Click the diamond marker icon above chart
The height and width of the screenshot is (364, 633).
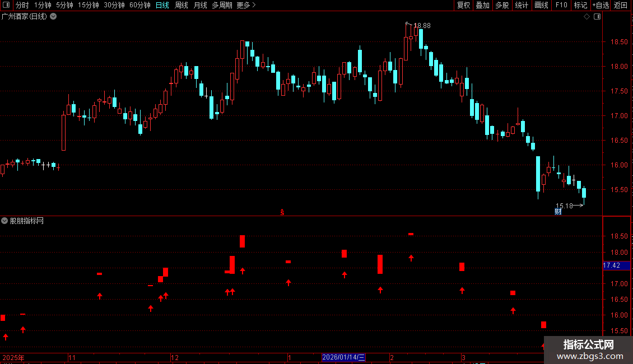pyautogui.click(x=587, y=17)
